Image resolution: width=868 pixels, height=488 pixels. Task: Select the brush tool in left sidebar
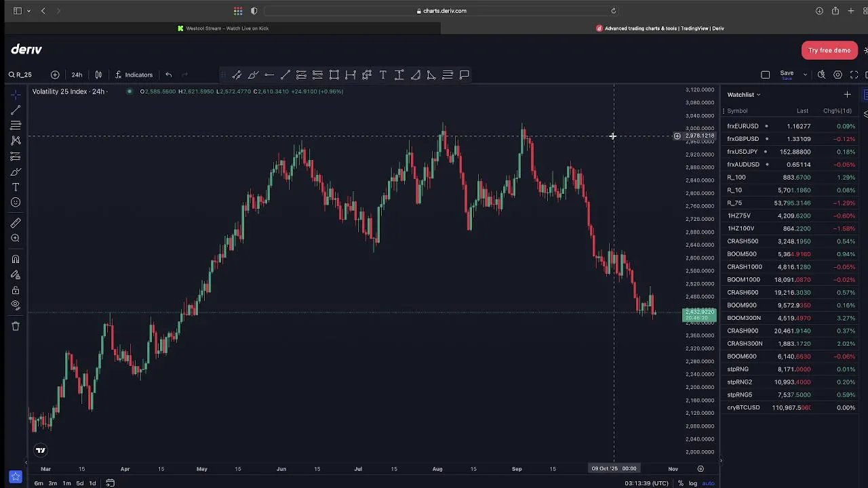[16, 172]
